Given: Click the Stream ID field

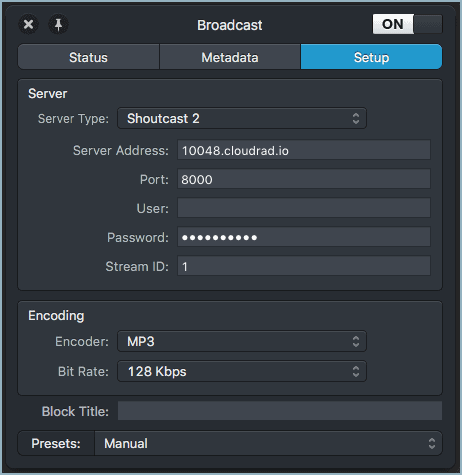Looking at the screenshot, I should pyautogui.click(x=304, y=266).
